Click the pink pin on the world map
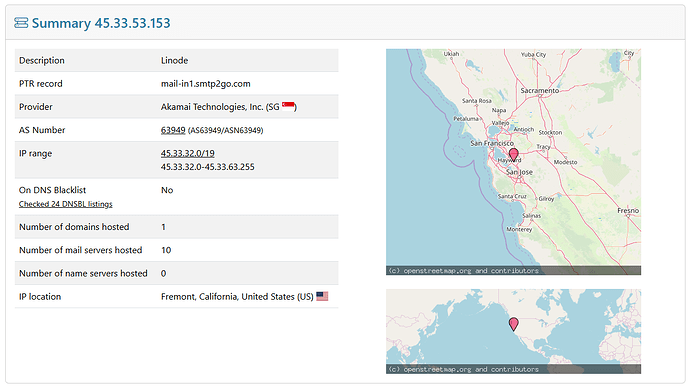The height and width of the screenshot is (388, 690). pyautogui.click(x=513, y=324)
